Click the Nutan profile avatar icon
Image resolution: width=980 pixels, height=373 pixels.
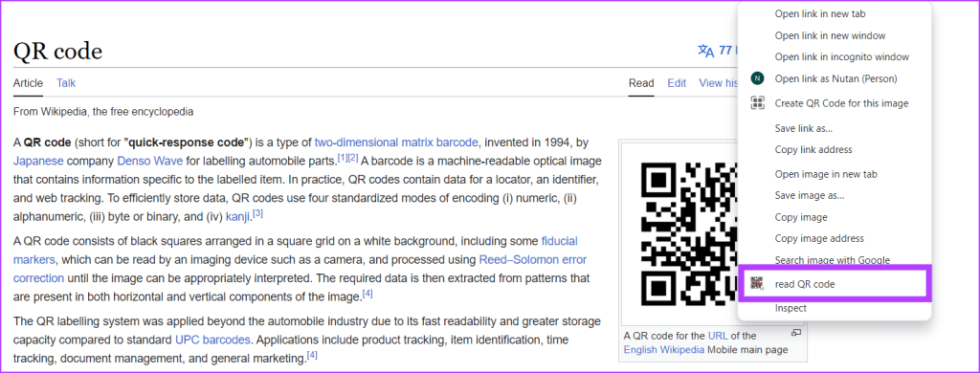(x=758, y=78)
